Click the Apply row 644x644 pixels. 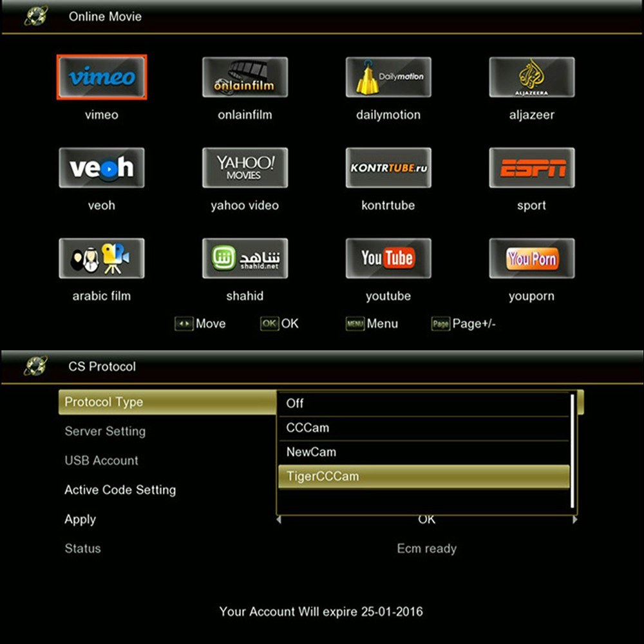click(x=80, y=520)
